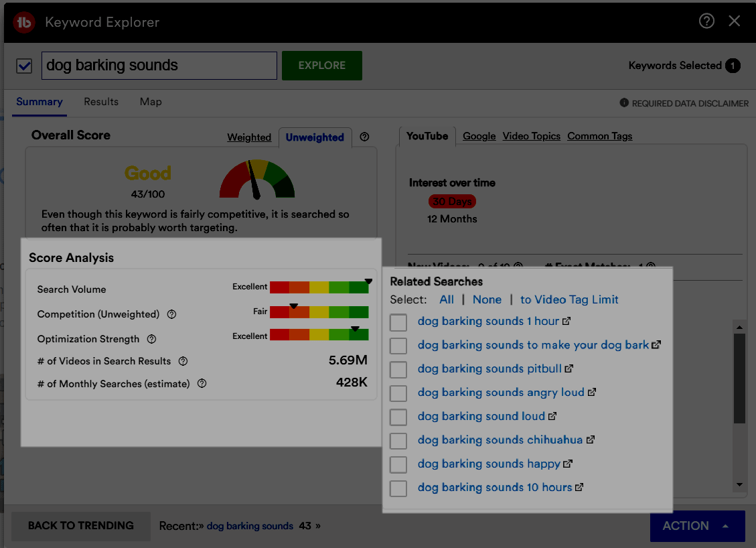Click the TubeBuddy logo icon
Image resolution: width=756 pixels, height=548 pixels.
(24, 22)
